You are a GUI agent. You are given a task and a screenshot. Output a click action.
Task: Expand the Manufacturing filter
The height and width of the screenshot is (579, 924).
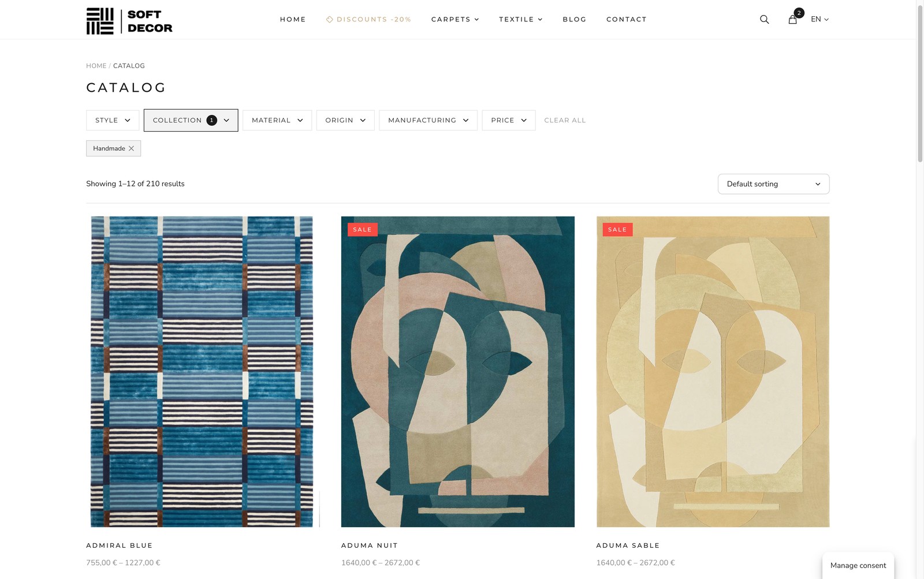(x=428, y=120)
